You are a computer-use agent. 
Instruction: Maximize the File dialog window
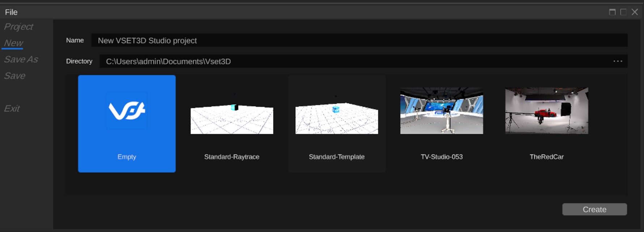click(623, 12)
